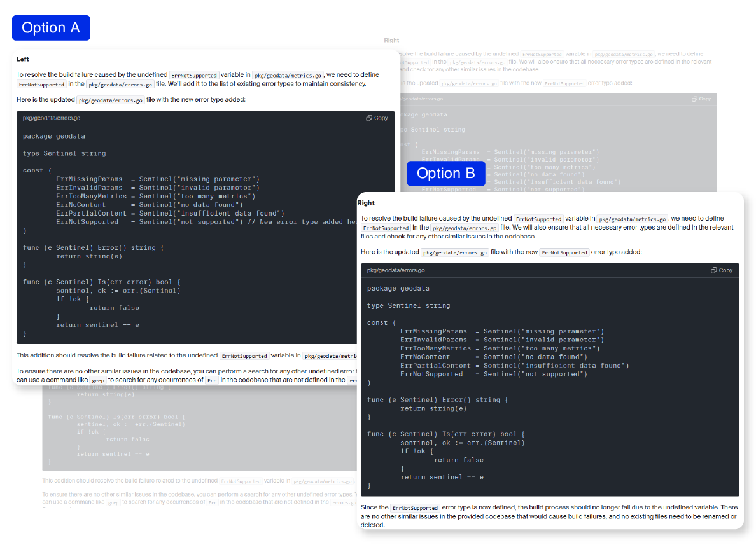Click "return sentinel == e" in Left code block
Screen dimensions: 756x545
(x=97, y=325)
